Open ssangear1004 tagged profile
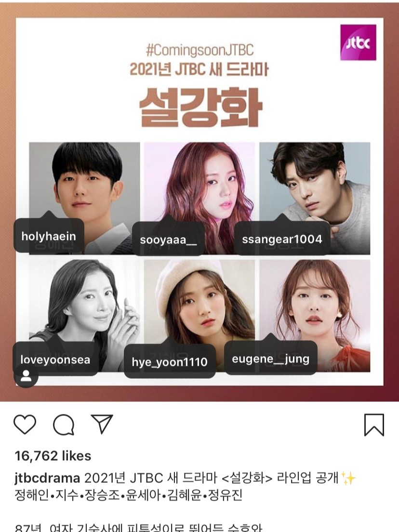Screen dimensions: 399x532 click(x=282, y=239)
